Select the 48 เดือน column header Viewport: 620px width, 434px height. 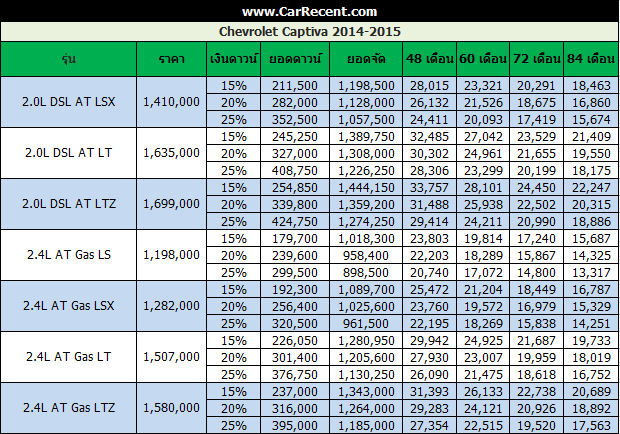[x=430, y=60]
